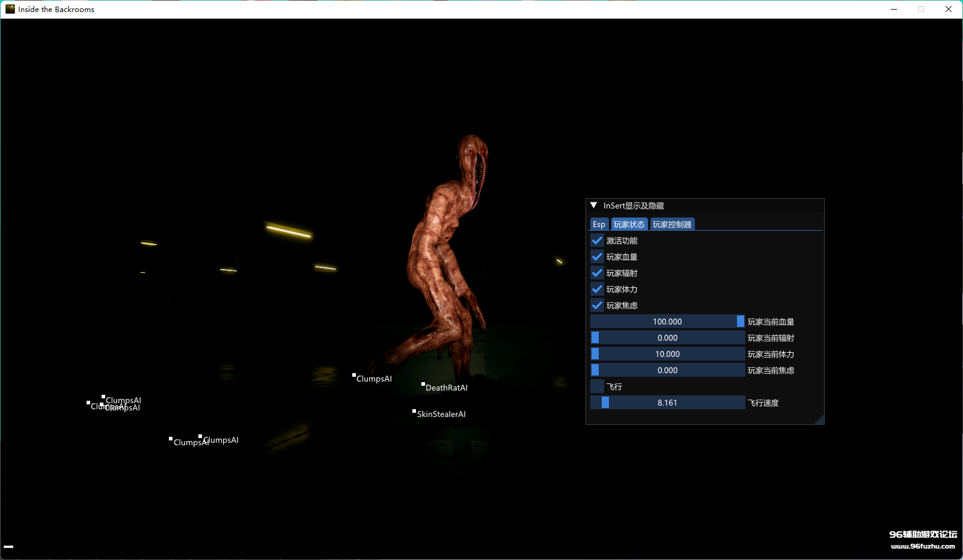Toggle the 激活功能 checkbox

click(x=597, y=240)
